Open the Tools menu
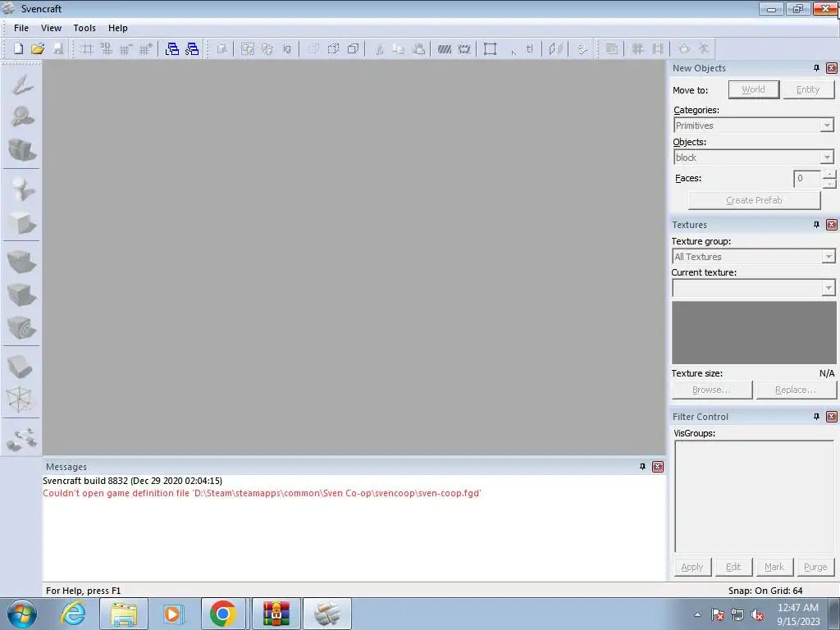 84,28
